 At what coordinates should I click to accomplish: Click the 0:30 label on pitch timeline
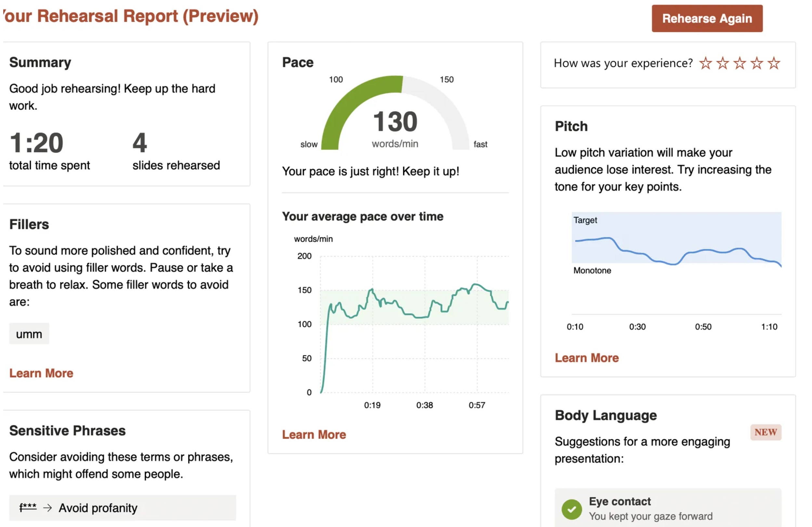637,327
